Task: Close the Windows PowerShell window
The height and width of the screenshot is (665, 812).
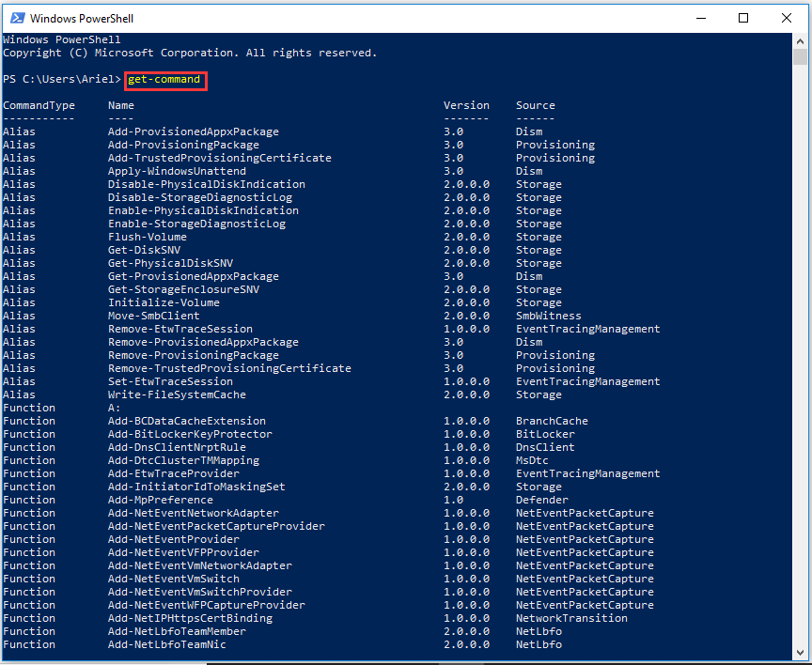Action: [786, 18]
